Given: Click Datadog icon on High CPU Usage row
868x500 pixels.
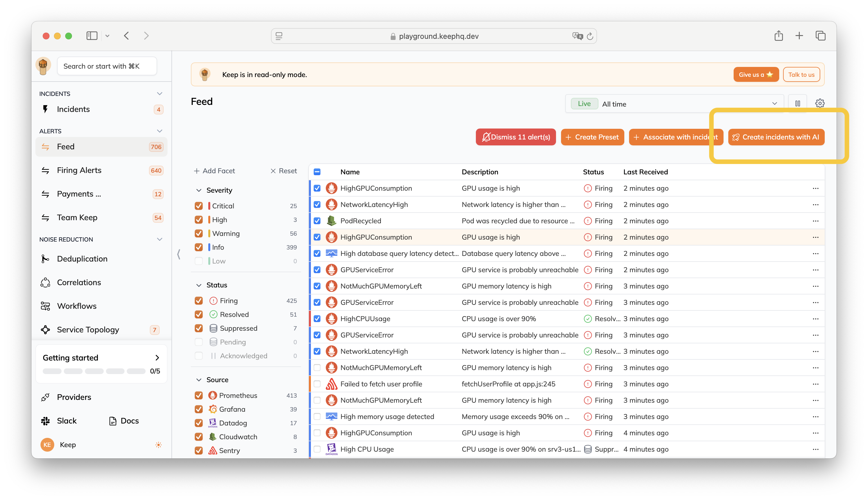Looking at the screenshot, I should (x=331, y=449).
